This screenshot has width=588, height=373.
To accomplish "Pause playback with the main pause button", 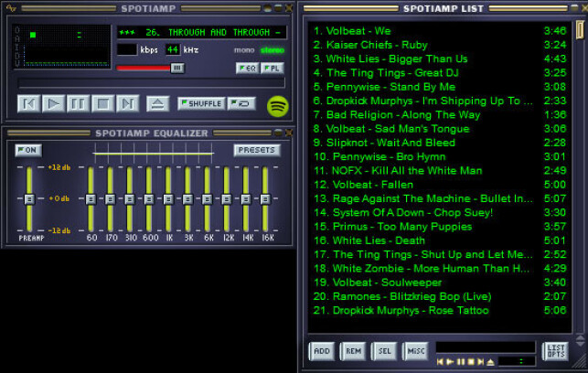I will point(78,104).
